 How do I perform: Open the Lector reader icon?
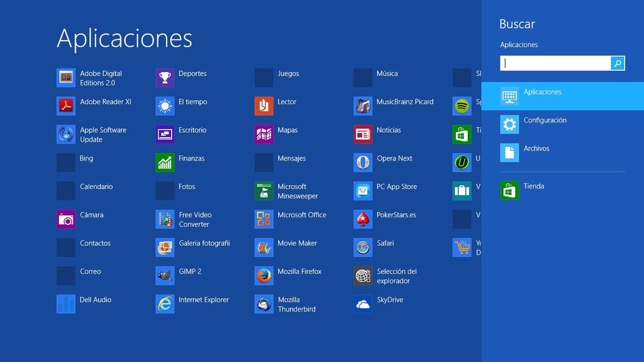coord(263,106)
